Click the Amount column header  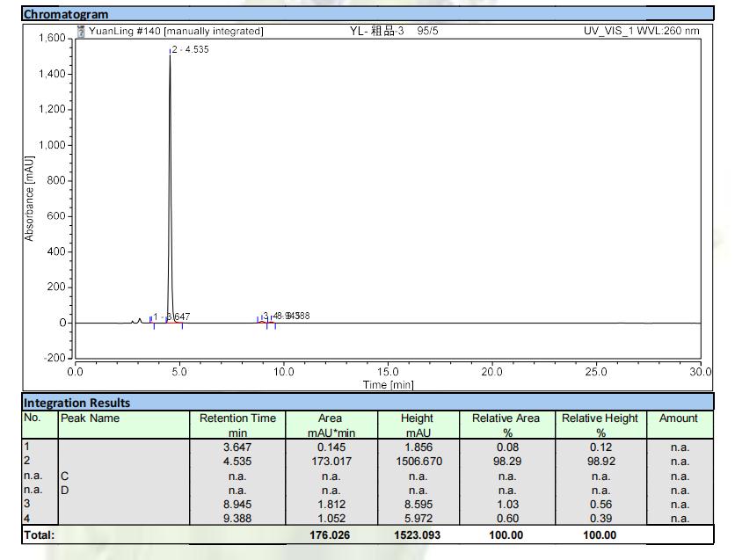tap(678, 418)
